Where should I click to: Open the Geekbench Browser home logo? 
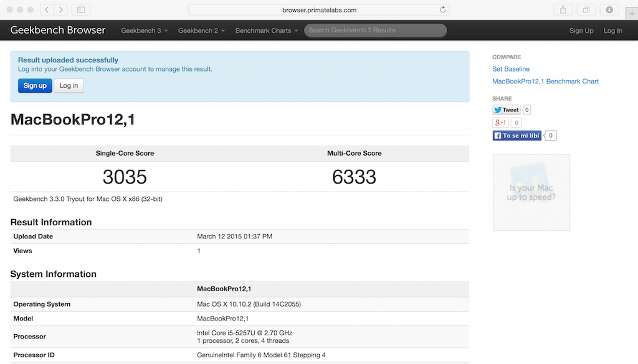[58, 30]
